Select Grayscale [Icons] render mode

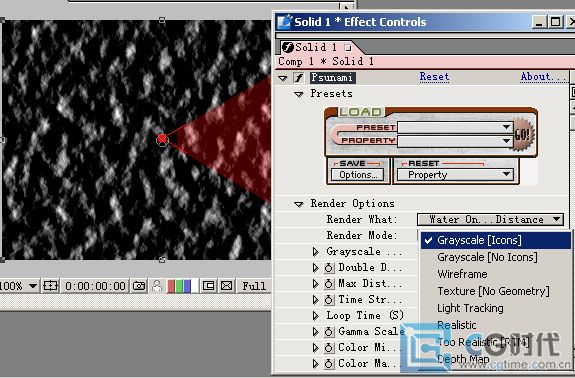pos(496,240)
